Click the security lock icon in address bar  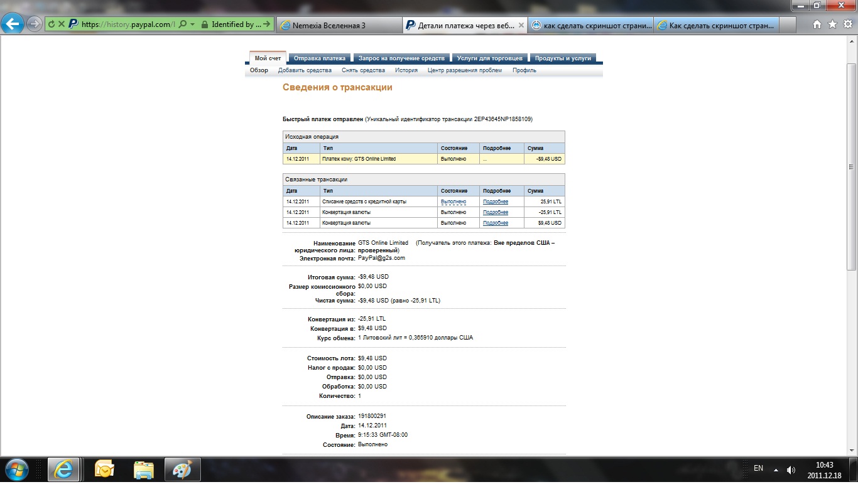(x=204, y=24)
